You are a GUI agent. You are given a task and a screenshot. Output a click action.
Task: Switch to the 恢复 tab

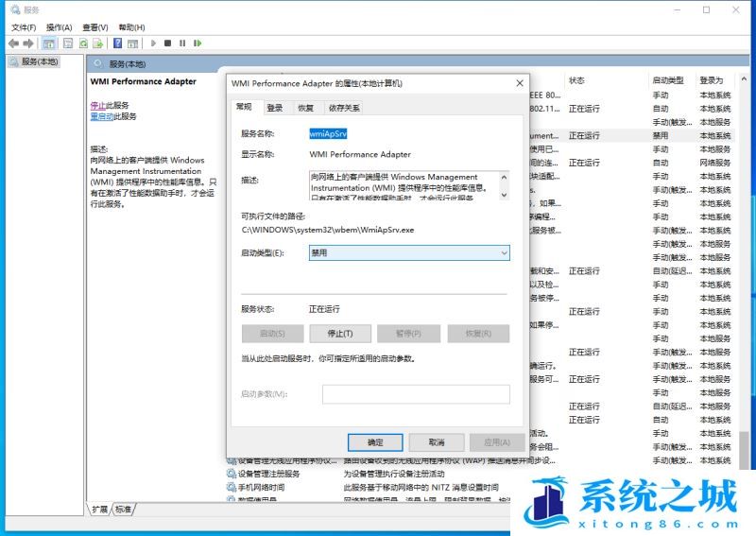click(x=305, y=108)
